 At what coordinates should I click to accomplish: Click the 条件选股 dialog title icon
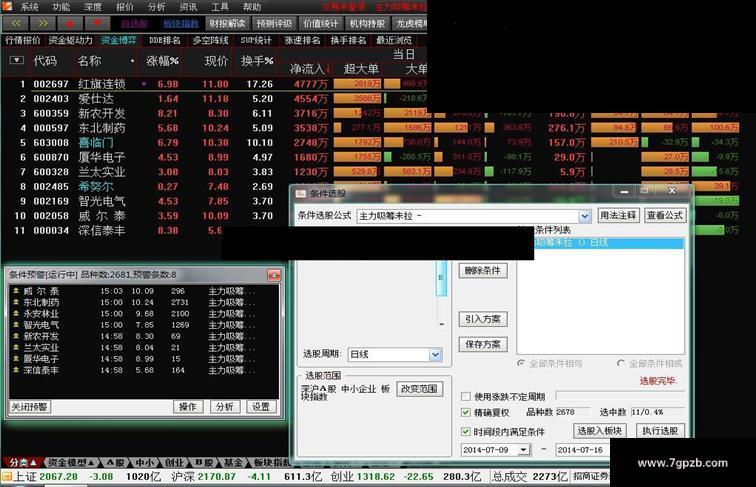point(301,193)
